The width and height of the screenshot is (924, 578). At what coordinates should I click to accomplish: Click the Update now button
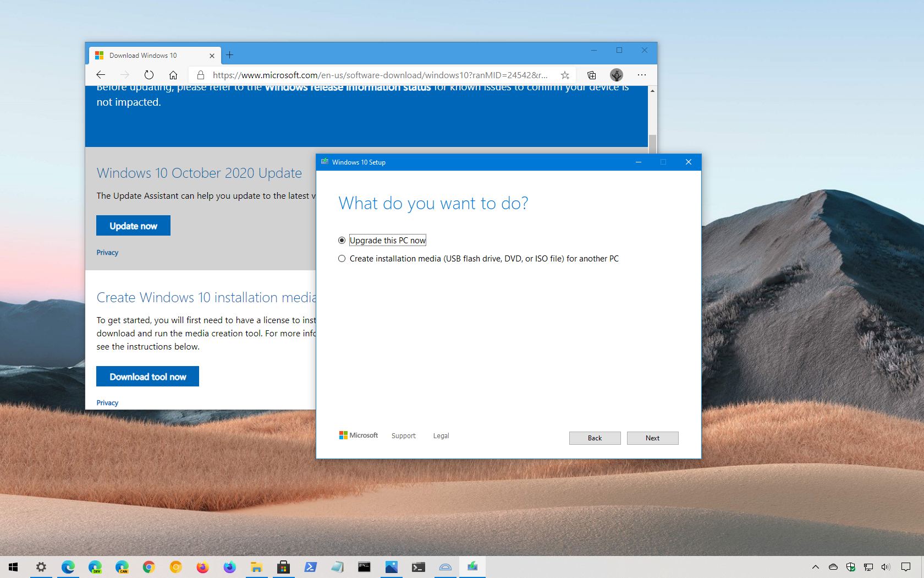click(133, 226)
